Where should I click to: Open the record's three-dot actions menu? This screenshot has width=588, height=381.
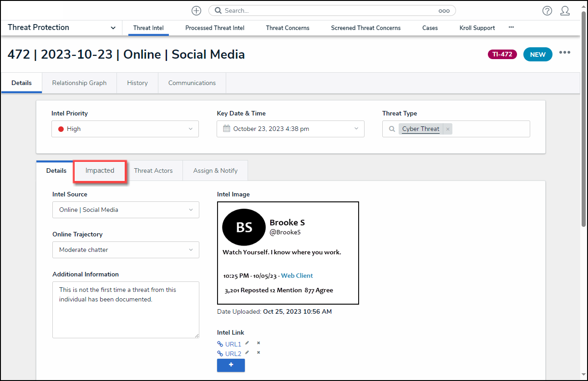[x=565, y=53]
